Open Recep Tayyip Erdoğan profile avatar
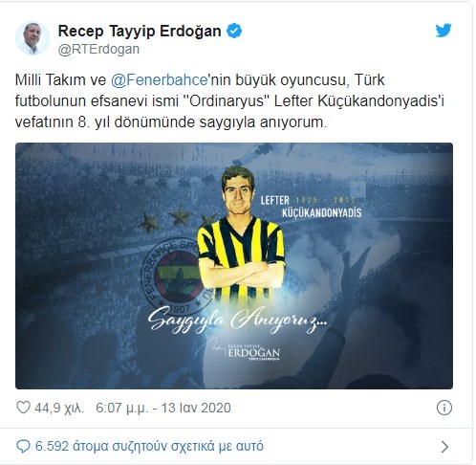476x465 pixels. [x=32, y=38]
